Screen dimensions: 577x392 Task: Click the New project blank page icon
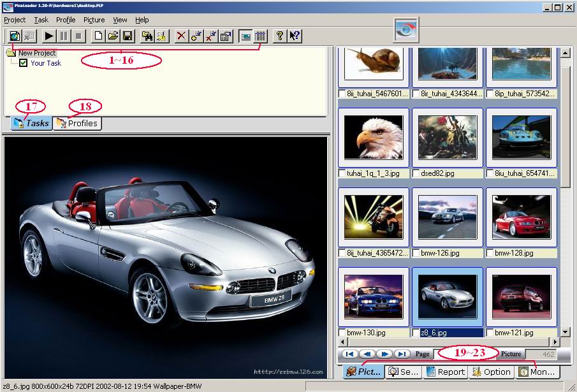(x=98, y=36)
